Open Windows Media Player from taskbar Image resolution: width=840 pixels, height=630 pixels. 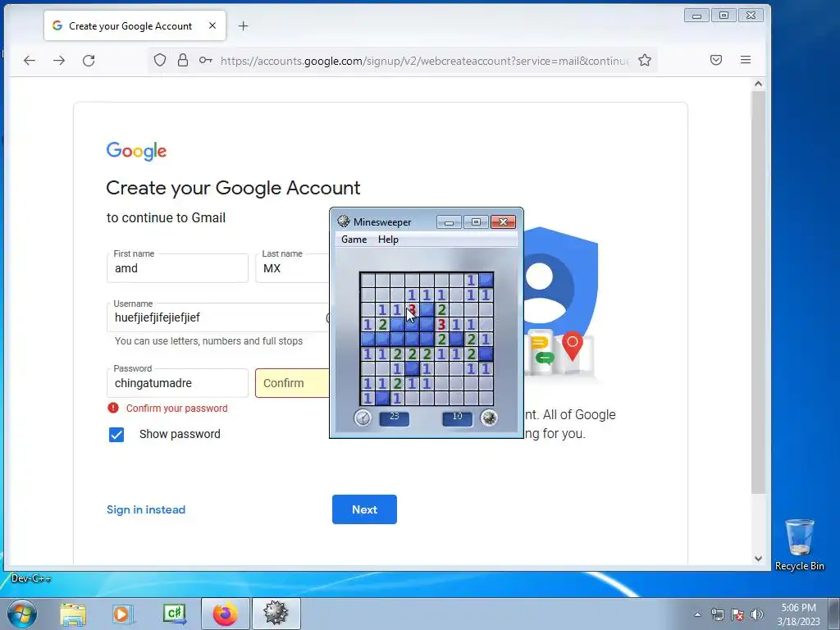pyautogui.click(x=122, y=614)
